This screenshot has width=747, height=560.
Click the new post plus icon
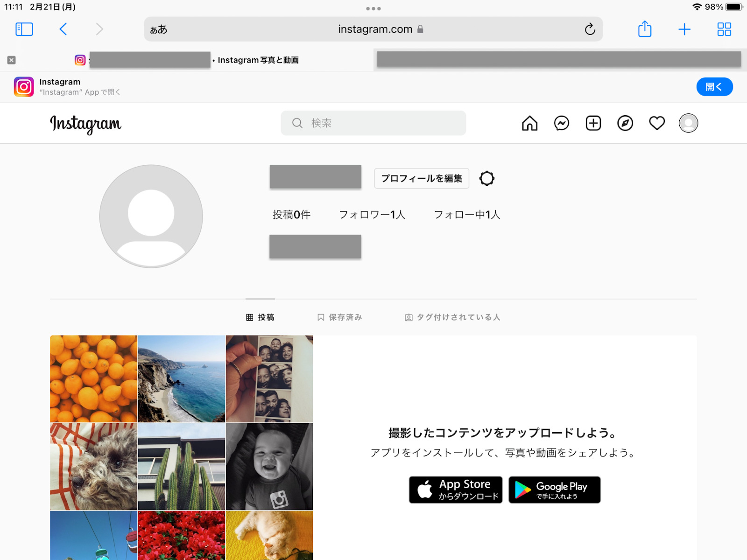[593, 123]
